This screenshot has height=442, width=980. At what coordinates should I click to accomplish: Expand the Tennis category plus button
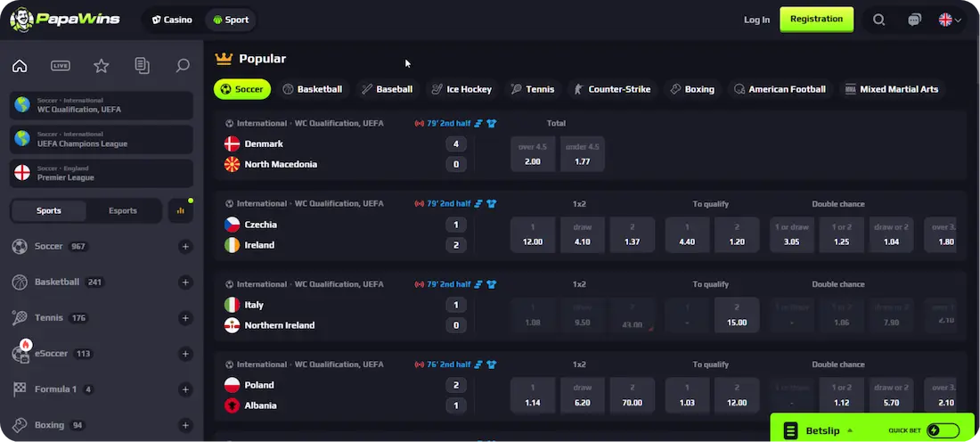point(185,318)
